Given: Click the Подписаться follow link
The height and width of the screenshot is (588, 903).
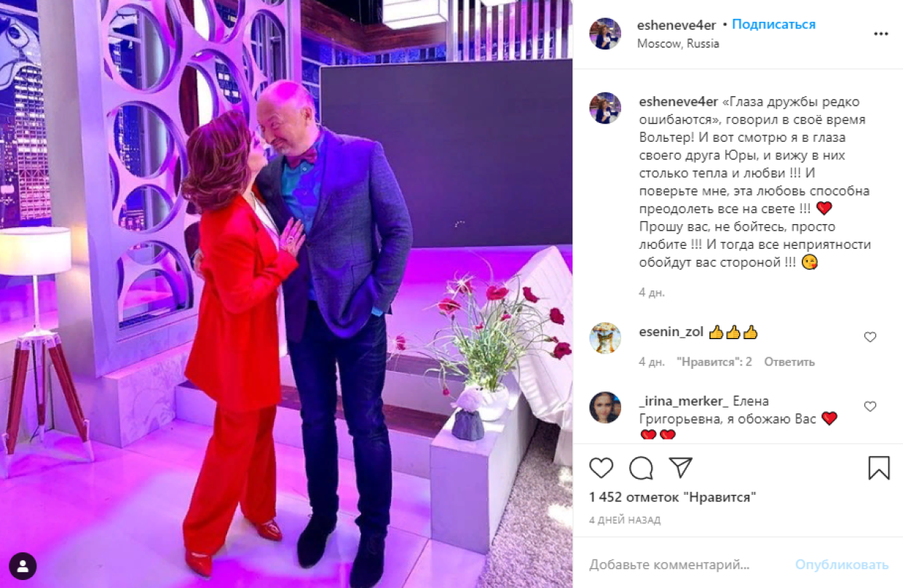Looking at the screenshot, I should (773, 24).
